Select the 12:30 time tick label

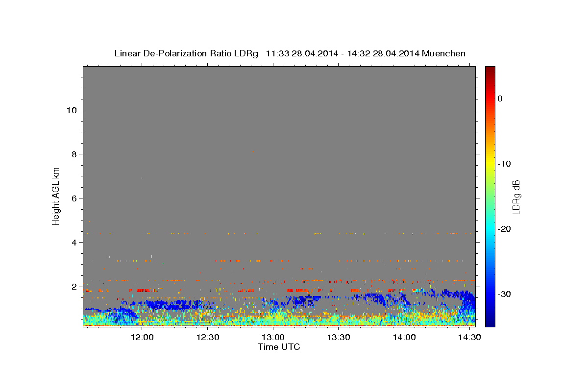(208, 338)
